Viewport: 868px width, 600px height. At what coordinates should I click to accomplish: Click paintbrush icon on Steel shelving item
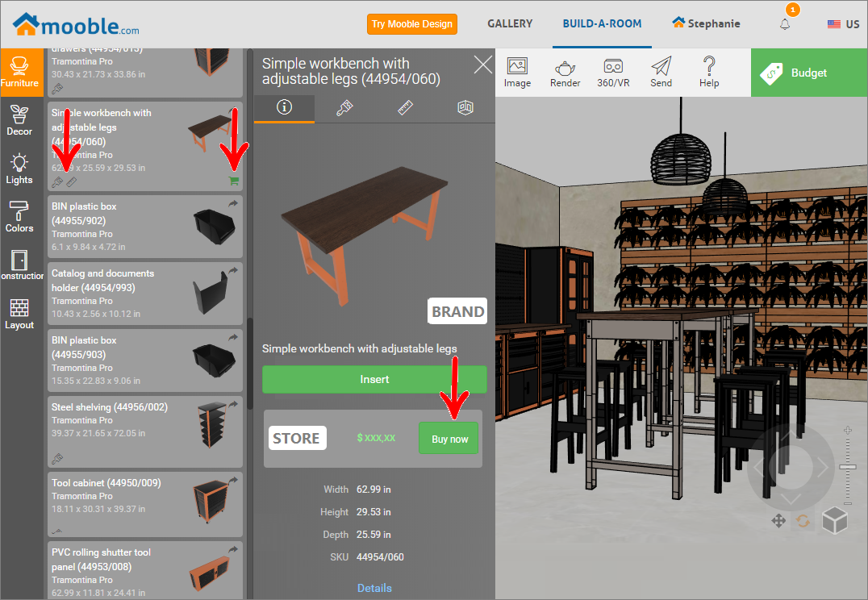click(57, 458)
